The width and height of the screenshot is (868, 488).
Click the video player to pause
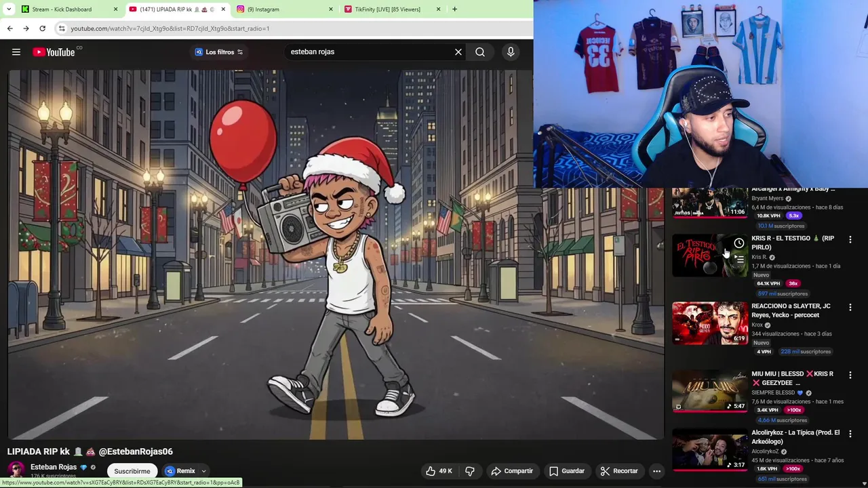pyautogui.click(x=336, y=254)
